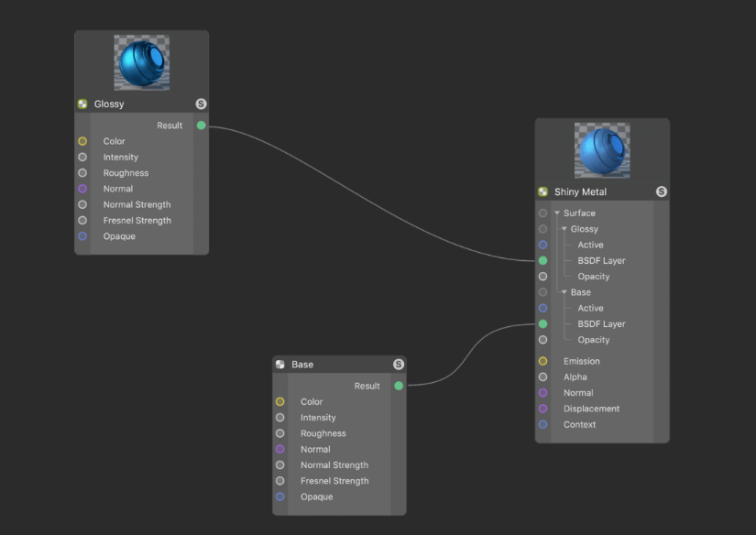
Task: Collapse the Glossy group in Shiny Metal
Action: (564, 229)
